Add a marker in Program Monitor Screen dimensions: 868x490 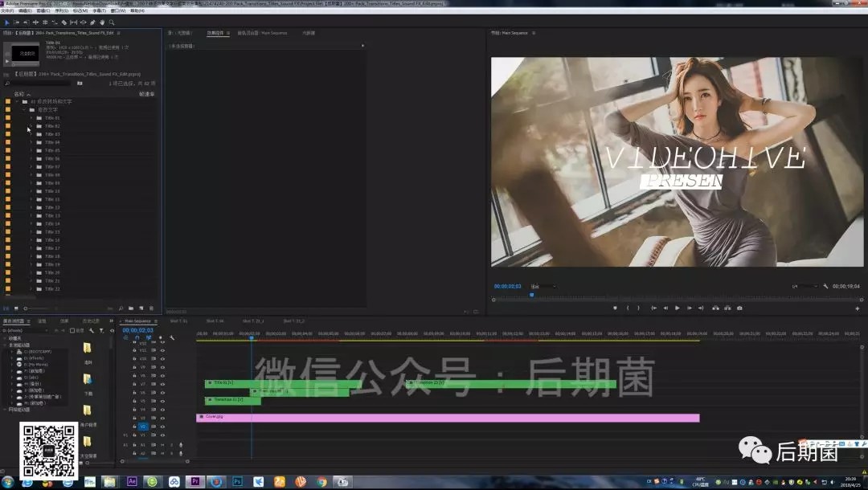[x=615, y=308]
